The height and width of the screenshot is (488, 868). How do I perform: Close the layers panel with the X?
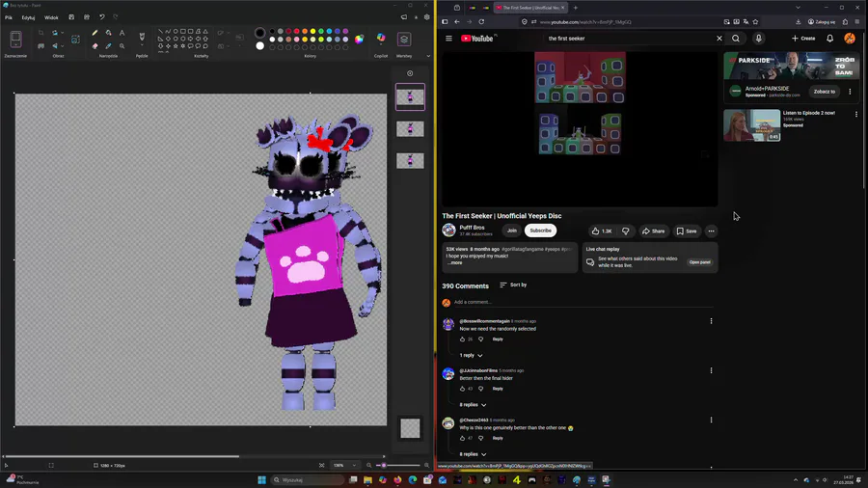pyautogui.click(x=410, y=73)
